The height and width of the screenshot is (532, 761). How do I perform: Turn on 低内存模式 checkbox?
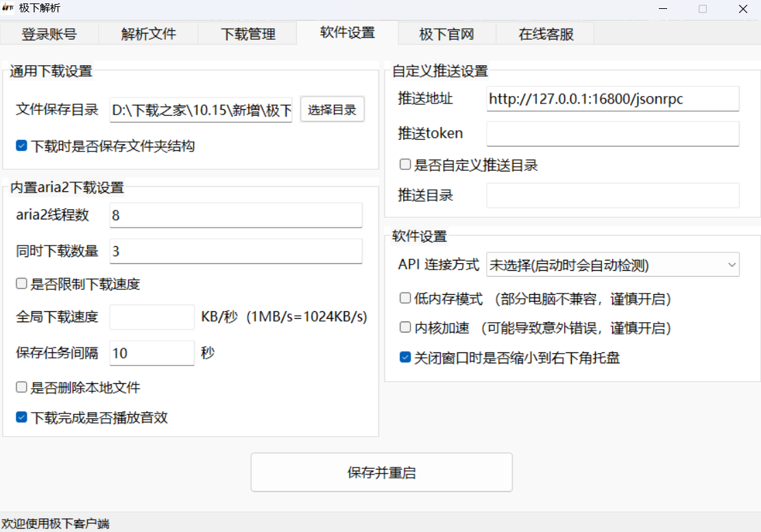tap(405, 299)
